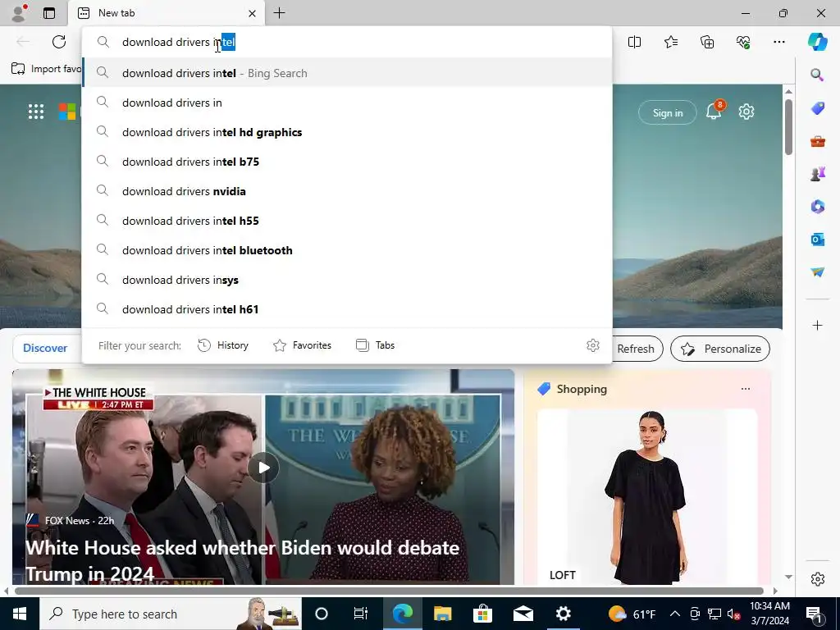Image resolution: width=840 pixels, height=630 pixels.
Task: Click the vertical page scrollbar thumb
Action: tap(788, 127)
